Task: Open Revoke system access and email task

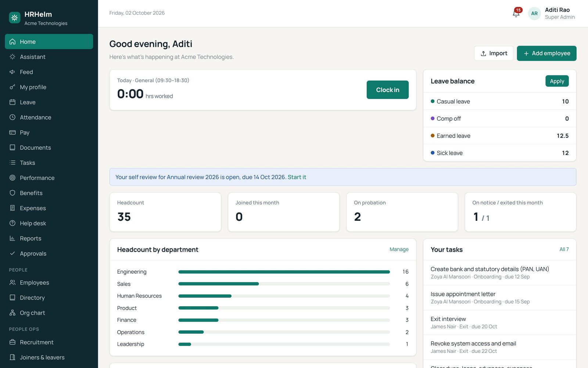Action: pos(499,347)
